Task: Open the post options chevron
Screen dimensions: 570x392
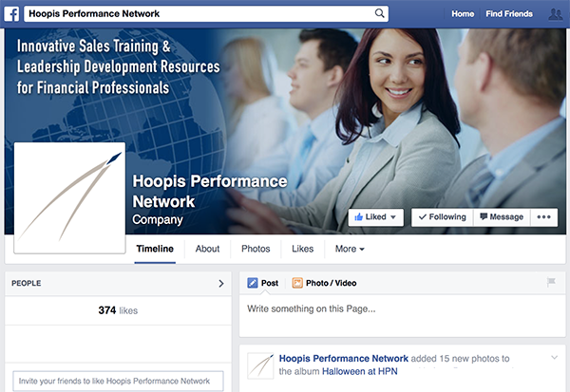Action: coord(555,358)
